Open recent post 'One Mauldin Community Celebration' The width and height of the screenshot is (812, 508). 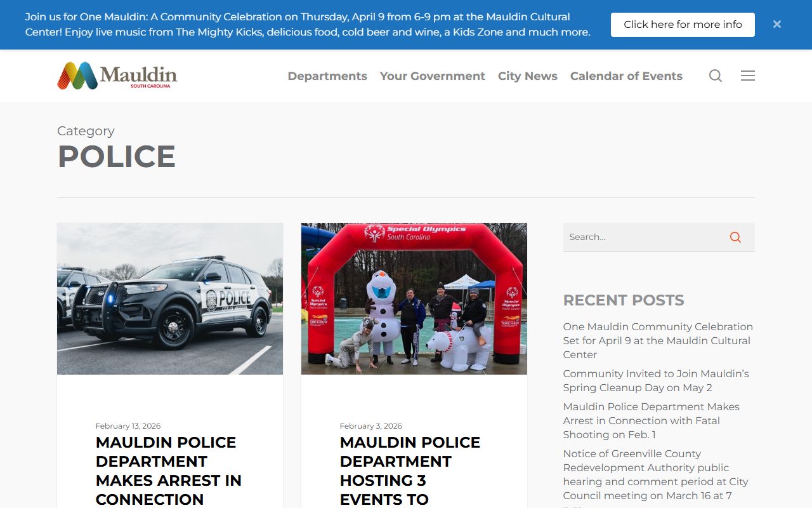point(658,340)
